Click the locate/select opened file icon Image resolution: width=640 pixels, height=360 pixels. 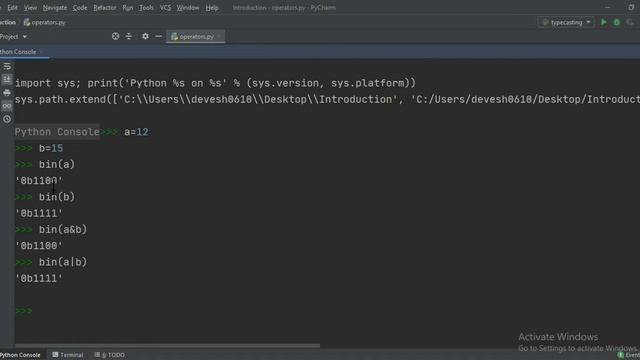[116, 36]
